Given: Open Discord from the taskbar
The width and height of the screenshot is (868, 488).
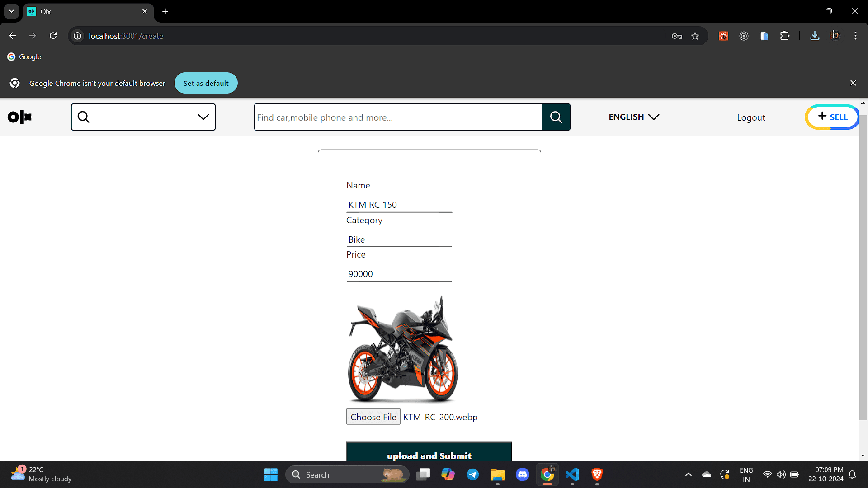Looking at the screenshot, I should [523, 474].
